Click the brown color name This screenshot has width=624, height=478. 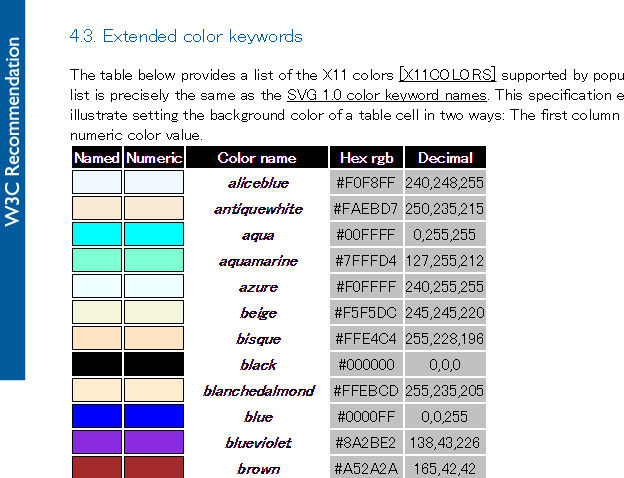point(258,469)
